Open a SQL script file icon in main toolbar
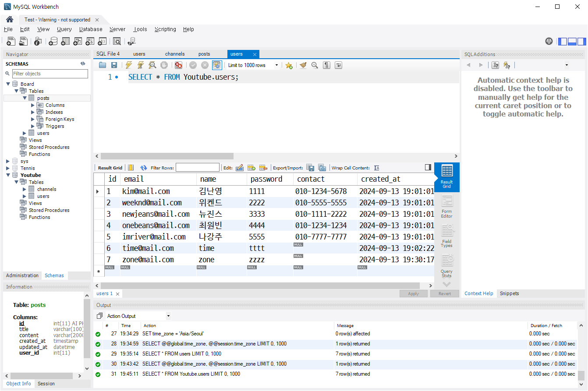 click(23, 41)
